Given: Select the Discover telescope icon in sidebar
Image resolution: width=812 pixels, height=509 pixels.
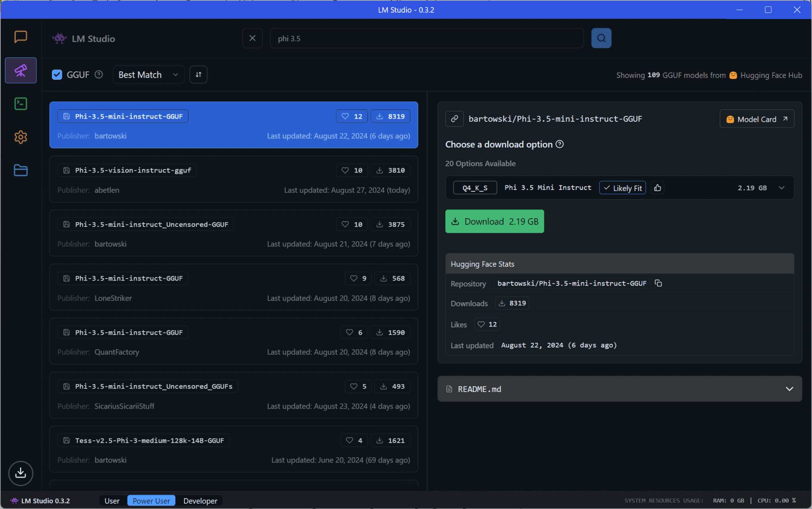Looking at the screenshot, I should 21,70.
